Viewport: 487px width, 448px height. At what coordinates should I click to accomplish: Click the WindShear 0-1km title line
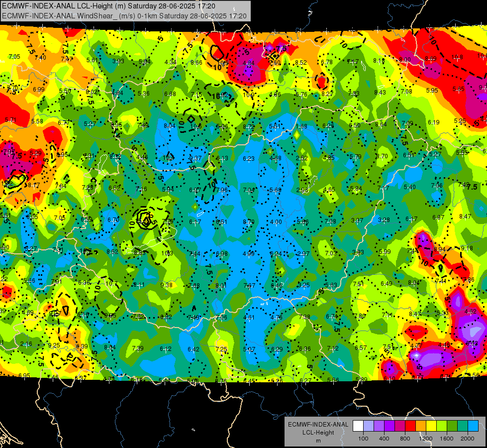coord(124,16)
